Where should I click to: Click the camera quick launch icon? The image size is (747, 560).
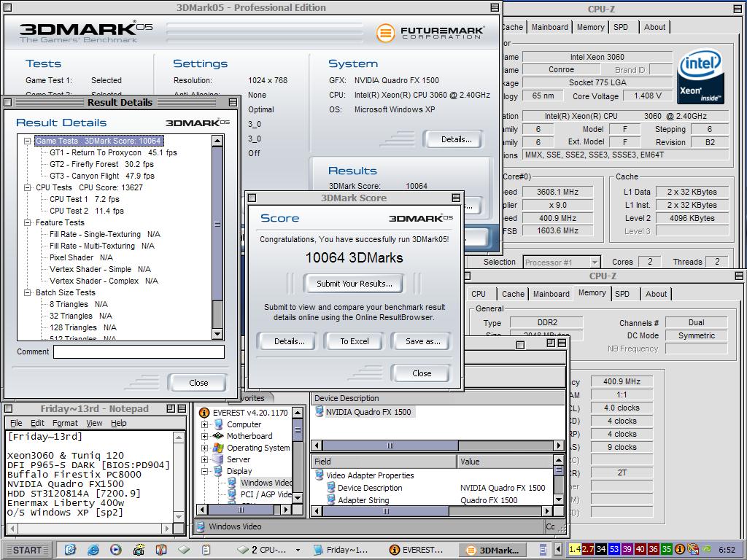[139, 550]
